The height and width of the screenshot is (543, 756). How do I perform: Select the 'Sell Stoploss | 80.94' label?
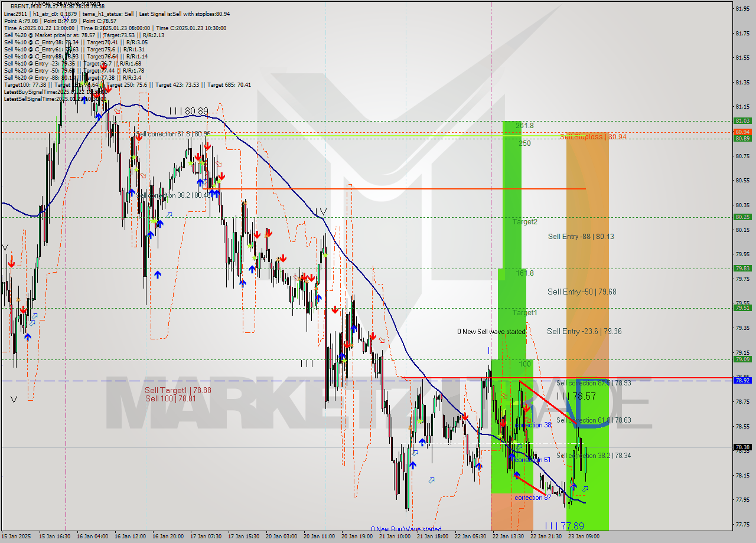click(593, 136)
